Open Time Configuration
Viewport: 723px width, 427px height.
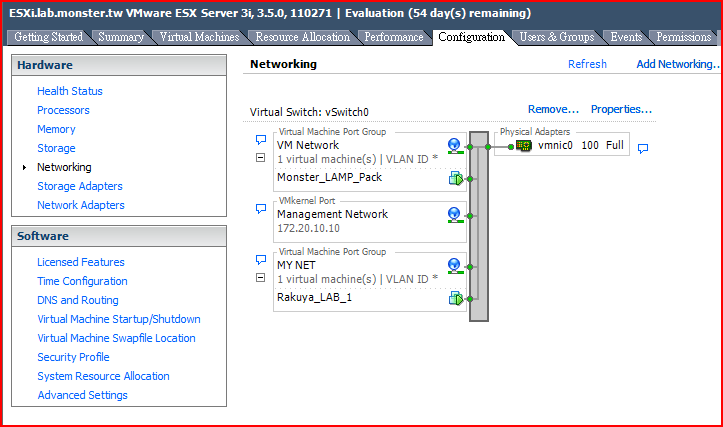point(82,281)
